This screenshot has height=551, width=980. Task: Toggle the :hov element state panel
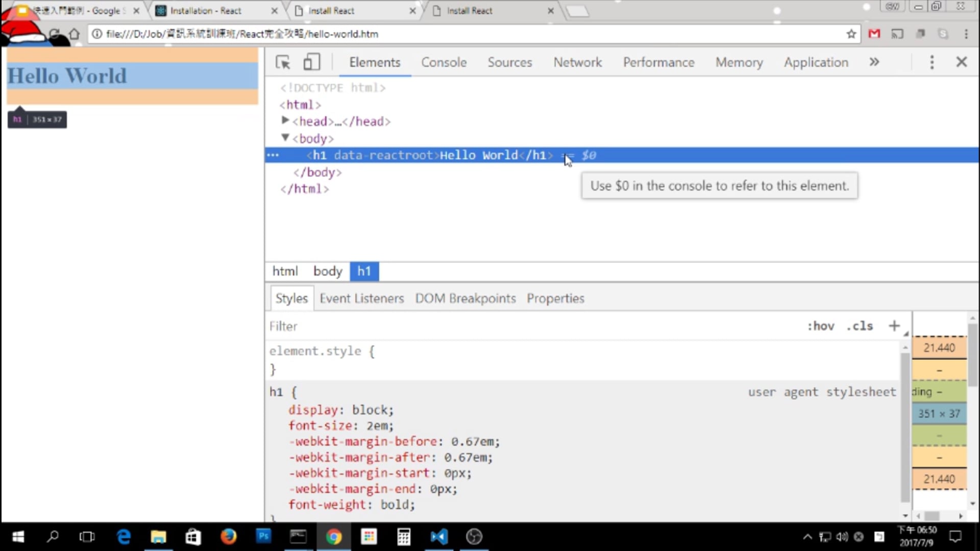(820, 326)
